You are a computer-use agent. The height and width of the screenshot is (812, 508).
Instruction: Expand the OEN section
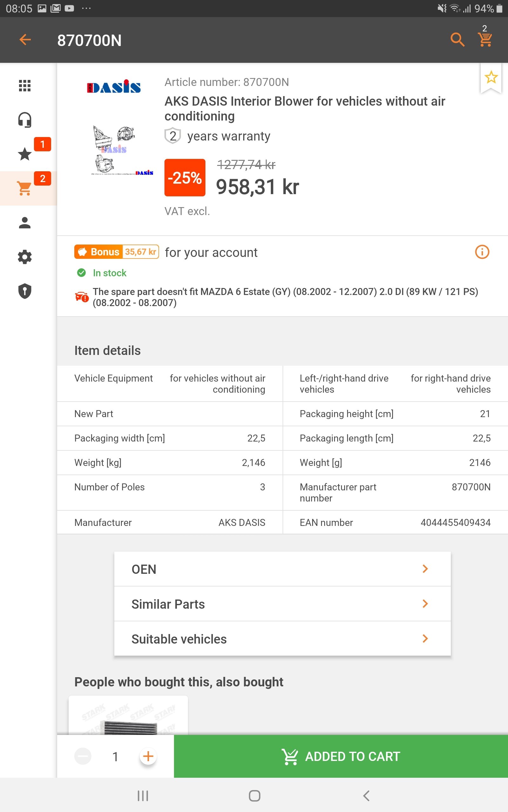click(x=282, y=569)
